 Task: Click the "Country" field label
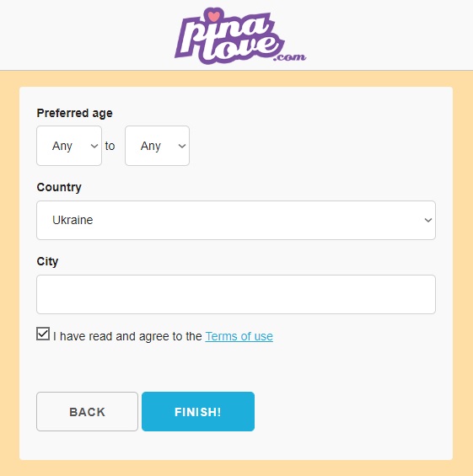pos(59,187)
